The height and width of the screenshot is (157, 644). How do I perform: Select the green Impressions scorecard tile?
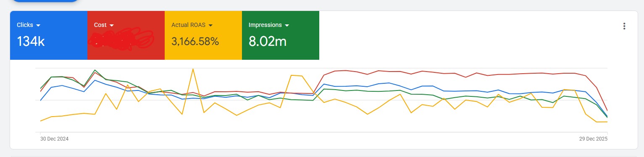point(281,35)
